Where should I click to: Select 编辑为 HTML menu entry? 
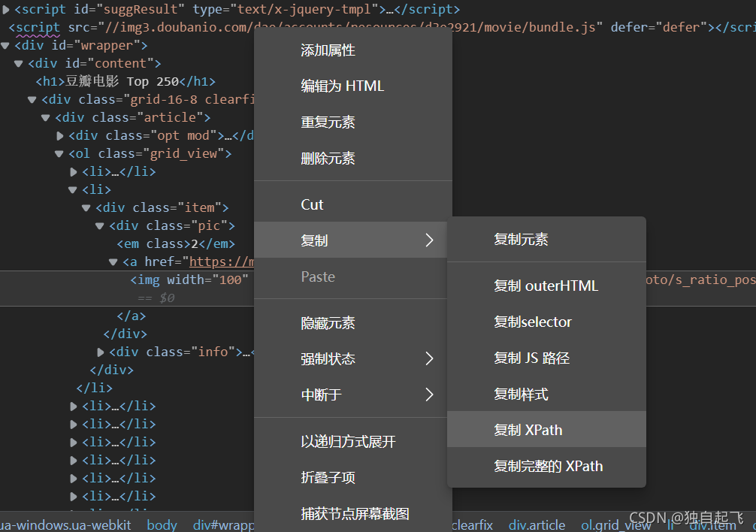[353, 86]
